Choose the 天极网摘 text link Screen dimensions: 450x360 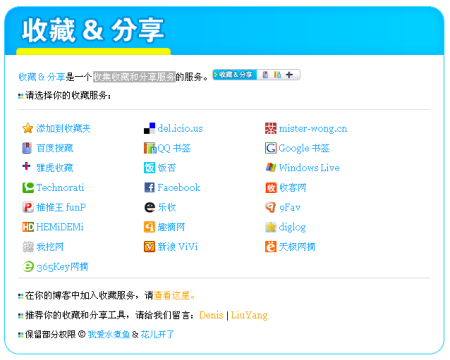point(297,247)
